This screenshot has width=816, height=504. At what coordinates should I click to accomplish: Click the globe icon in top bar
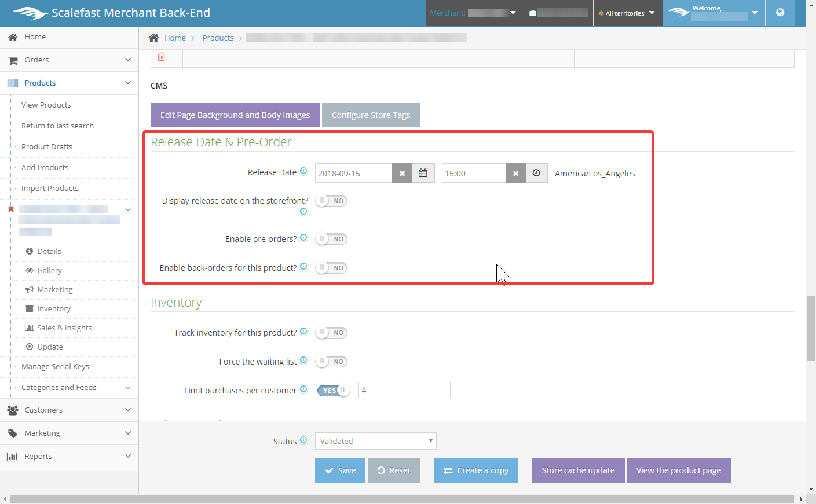tap(780, 13)
